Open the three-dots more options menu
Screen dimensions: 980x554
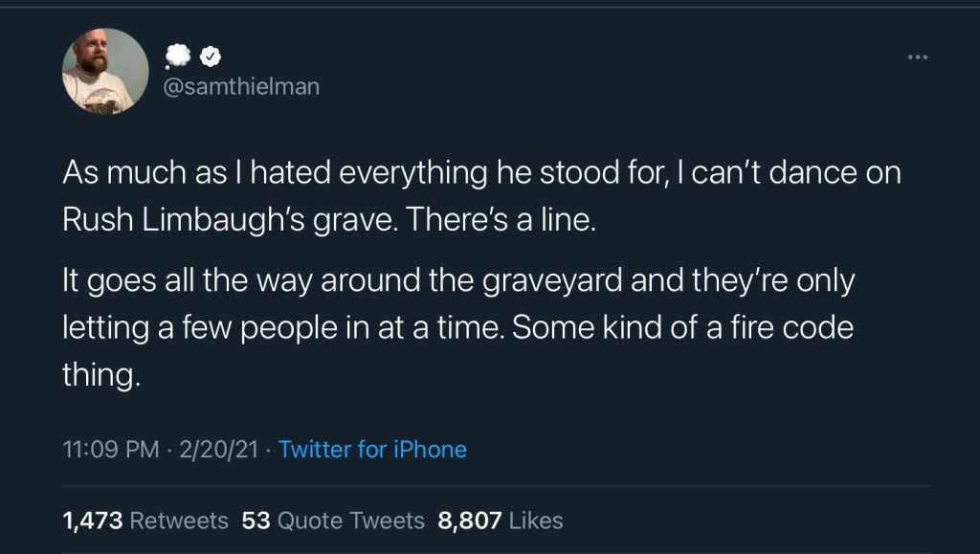point(918,58)
